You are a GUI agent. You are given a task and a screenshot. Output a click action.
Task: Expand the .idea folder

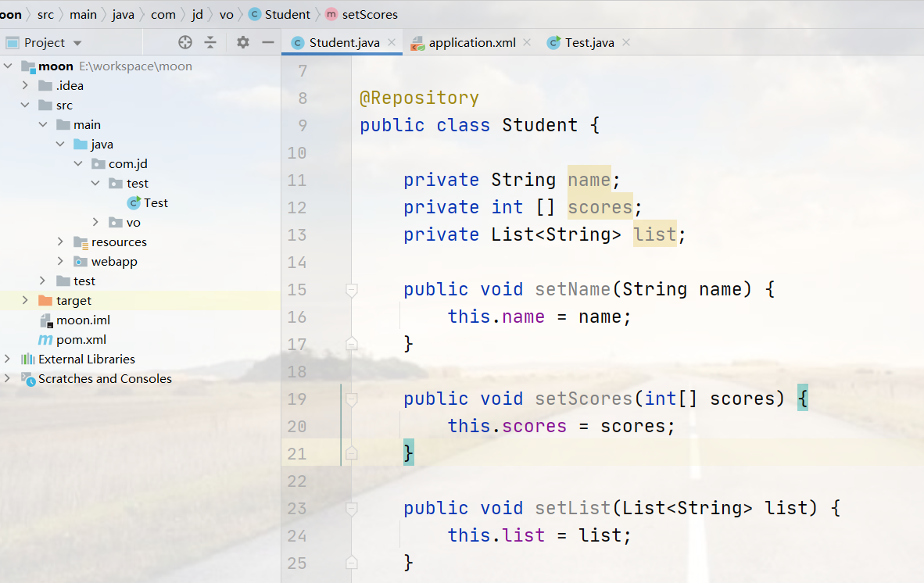pyautogui.click(x=25, y=85)
